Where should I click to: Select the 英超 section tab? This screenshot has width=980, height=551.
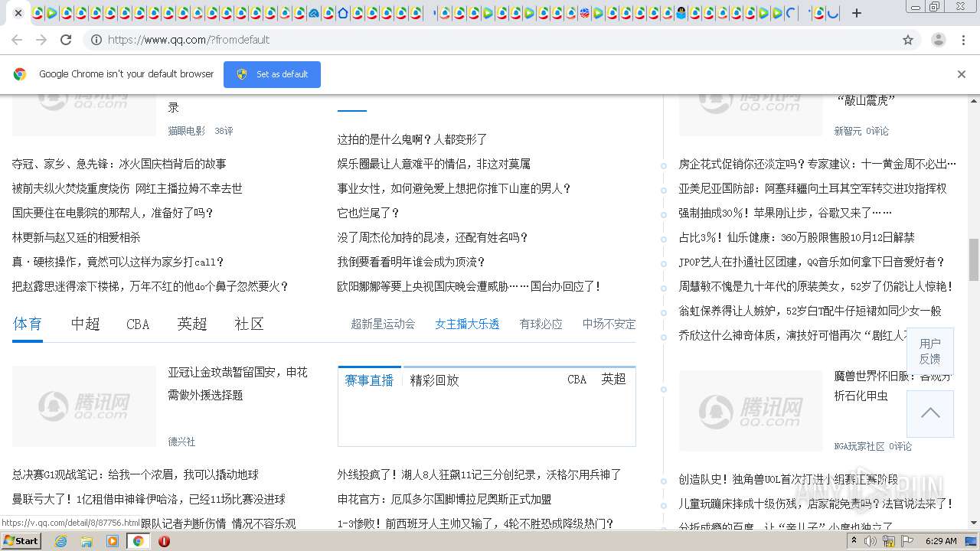(x=192, y=324)
